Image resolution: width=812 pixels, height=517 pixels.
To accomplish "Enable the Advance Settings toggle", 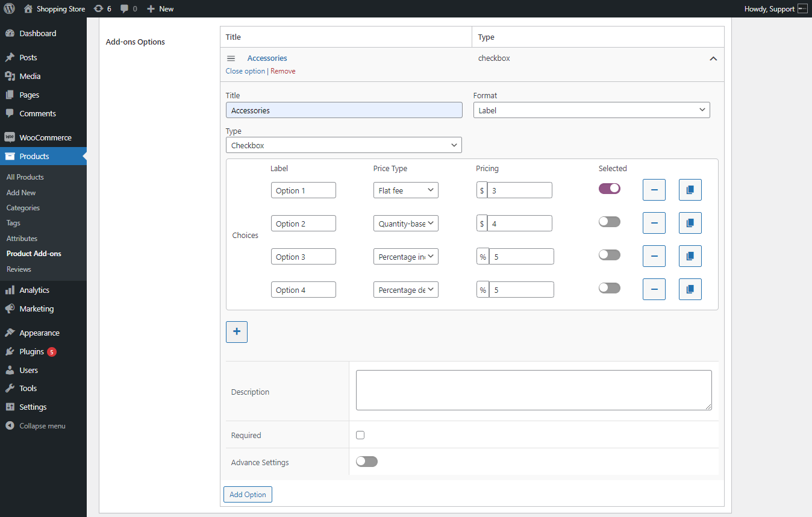I will pos(367,462).
